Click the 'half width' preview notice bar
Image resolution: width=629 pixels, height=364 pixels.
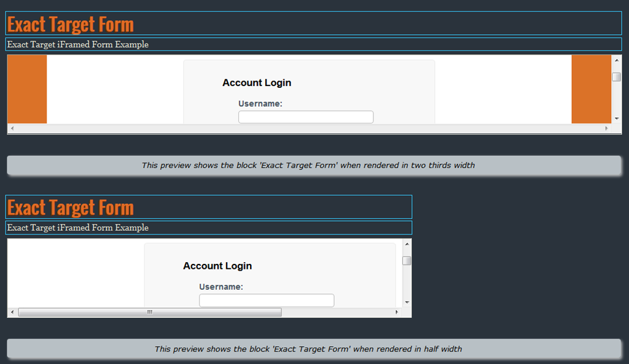point(314,349)
